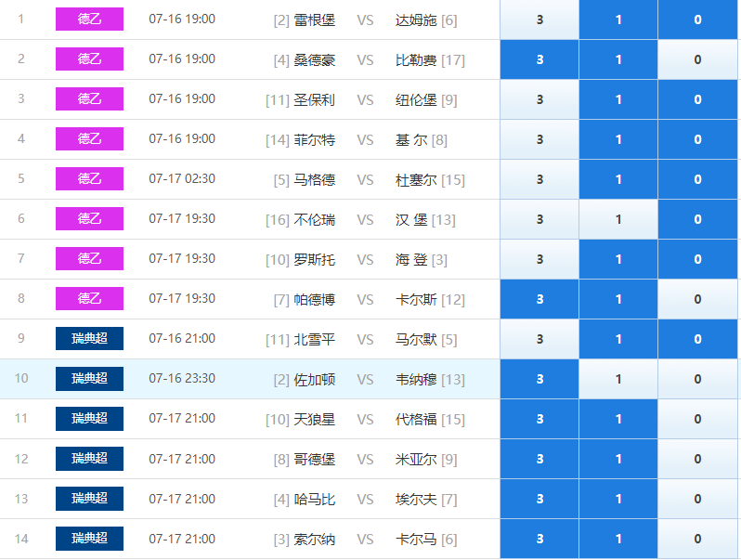
Task: Toggle option 0 for 天狼星 vs 代格福
Action: (697, 419)
